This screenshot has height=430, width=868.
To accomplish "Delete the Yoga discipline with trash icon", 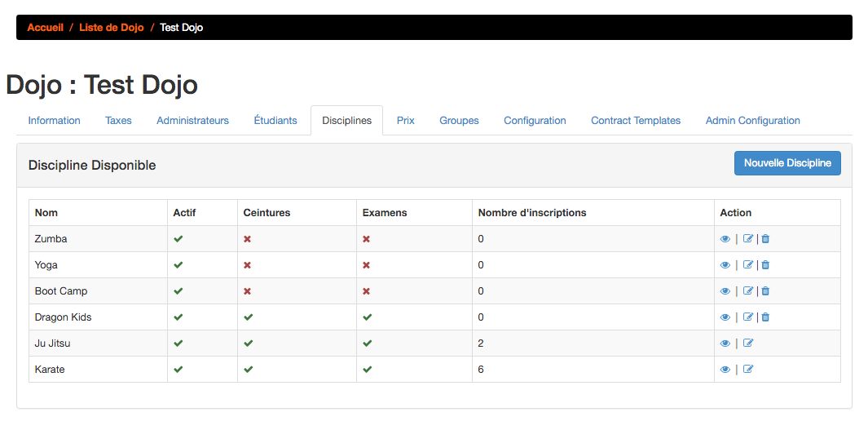I will (765, 265).
